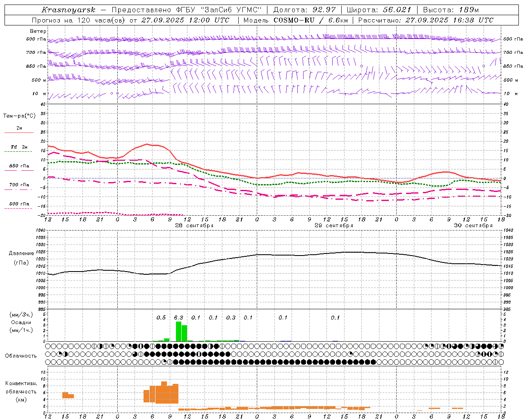This screenshot has height=420, width=525.
Task: Click the '500 гПа' temperature legend entry
Action: tap(19, 204)
